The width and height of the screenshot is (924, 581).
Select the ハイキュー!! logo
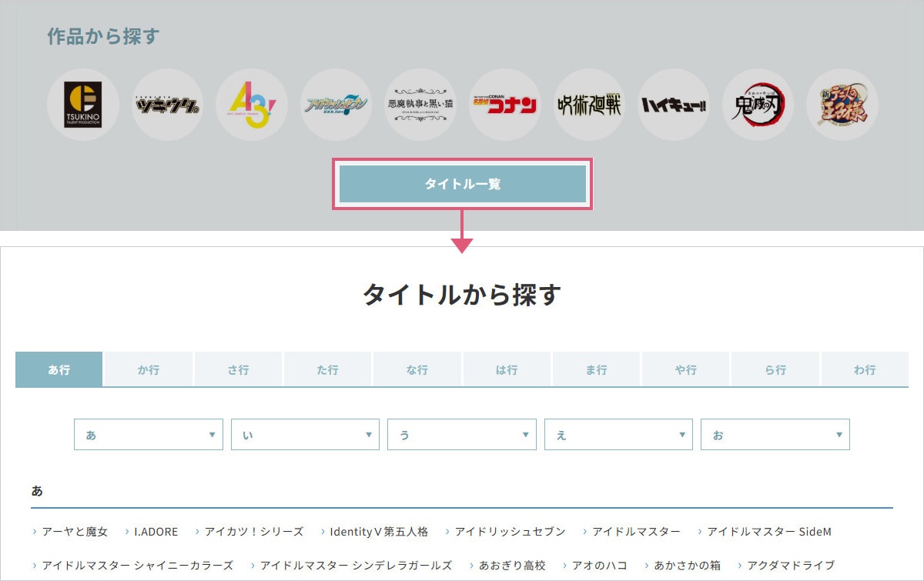pyautogui.click(x=673, y=105)
